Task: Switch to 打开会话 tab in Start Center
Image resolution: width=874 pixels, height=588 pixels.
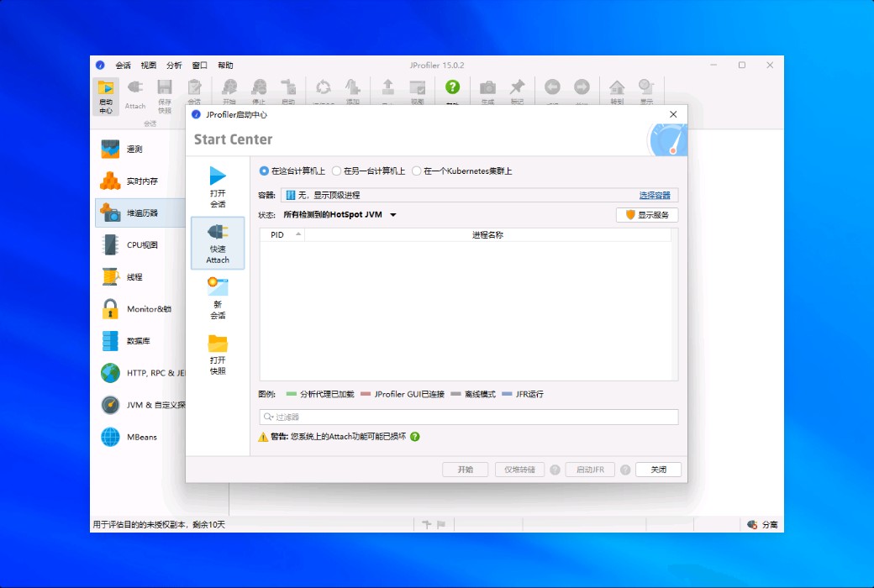Action: (x=218, y=187)
